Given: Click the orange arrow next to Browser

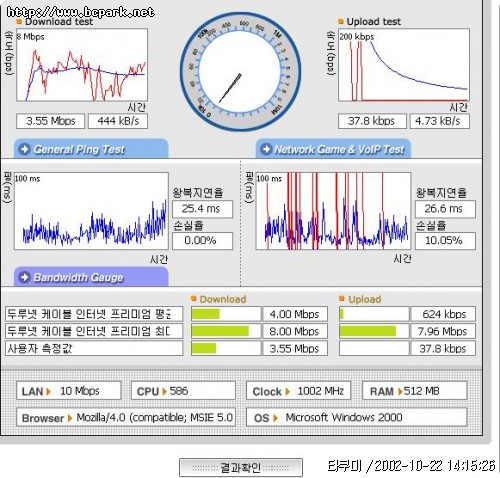Looking at the screenshot, I should [x=70, y=418].
